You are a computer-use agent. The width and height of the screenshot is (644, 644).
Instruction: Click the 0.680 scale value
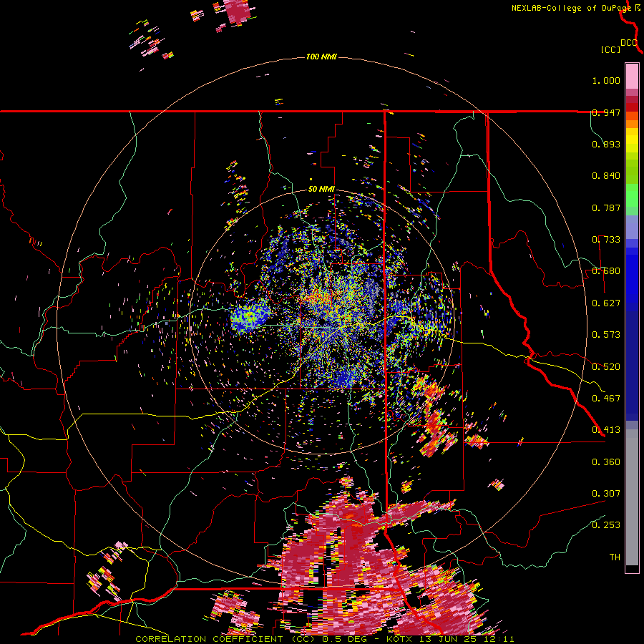pyautogui.click(x=606, y=271)
